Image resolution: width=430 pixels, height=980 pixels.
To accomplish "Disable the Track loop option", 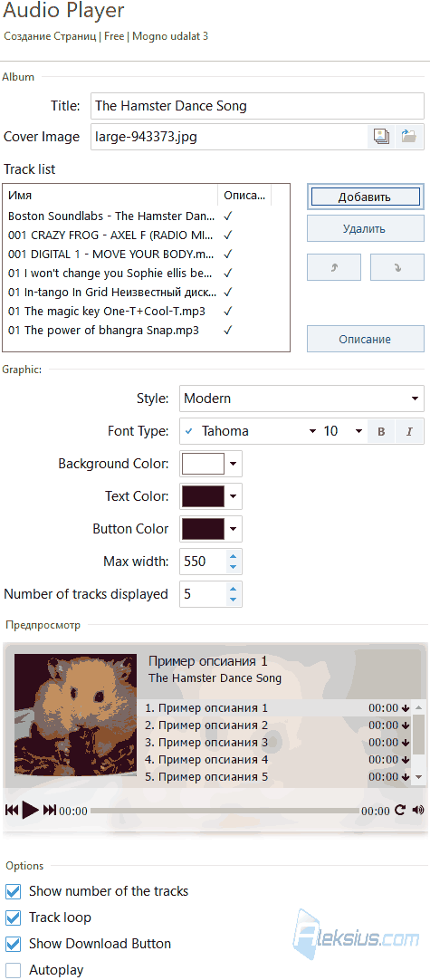I will 13,918.
